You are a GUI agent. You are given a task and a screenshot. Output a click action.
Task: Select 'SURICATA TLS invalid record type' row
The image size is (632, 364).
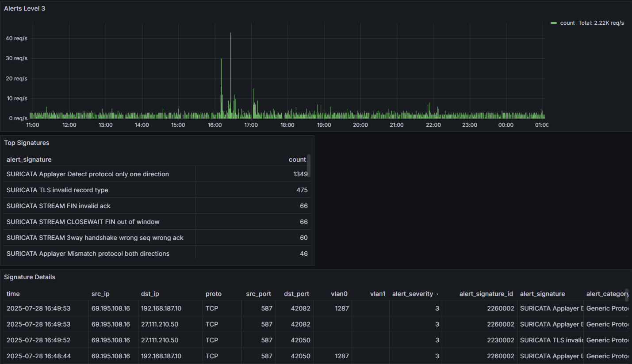pyautogui.click(x=157, y=190)
